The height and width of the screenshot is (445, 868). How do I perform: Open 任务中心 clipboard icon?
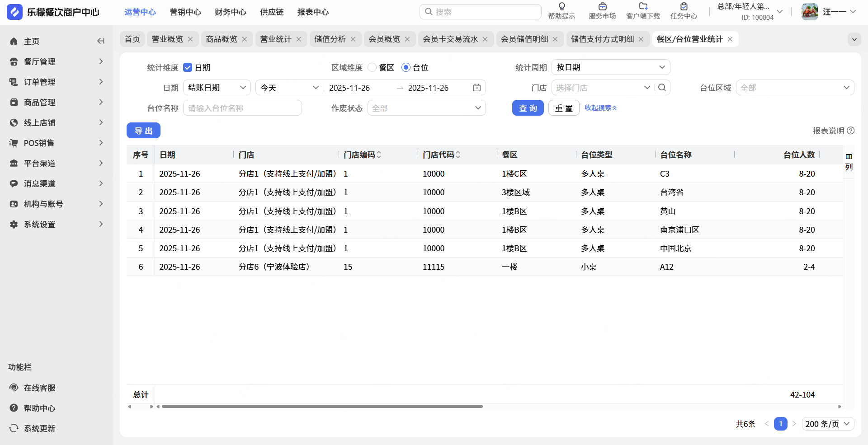pos(684,7)
